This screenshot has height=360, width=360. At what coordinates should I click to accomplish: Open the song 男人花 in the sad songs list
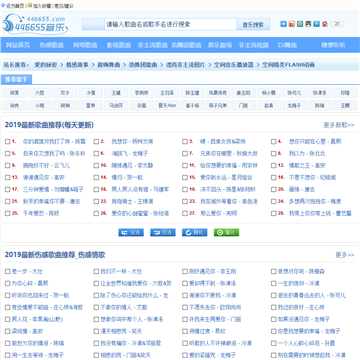37,319
